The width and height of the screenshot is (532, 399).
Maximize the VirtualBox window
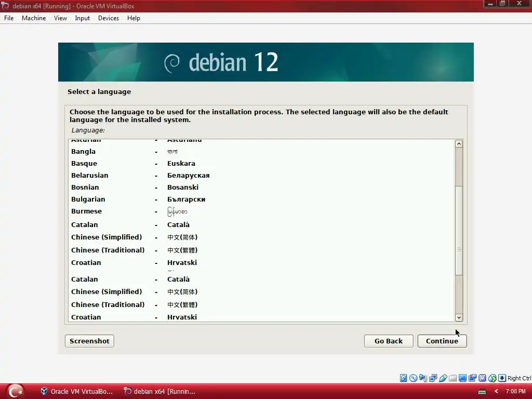coord(502,4)
